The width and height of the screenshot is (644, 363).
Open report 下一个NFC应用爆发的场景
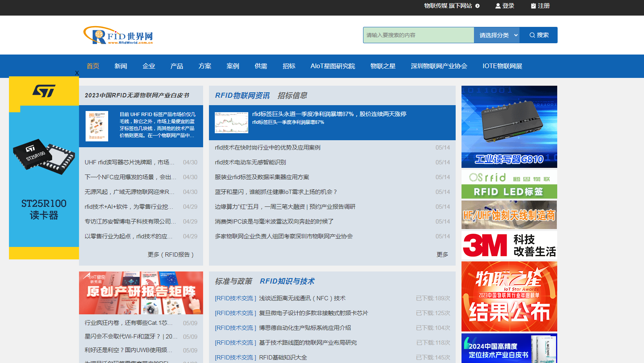130,177
